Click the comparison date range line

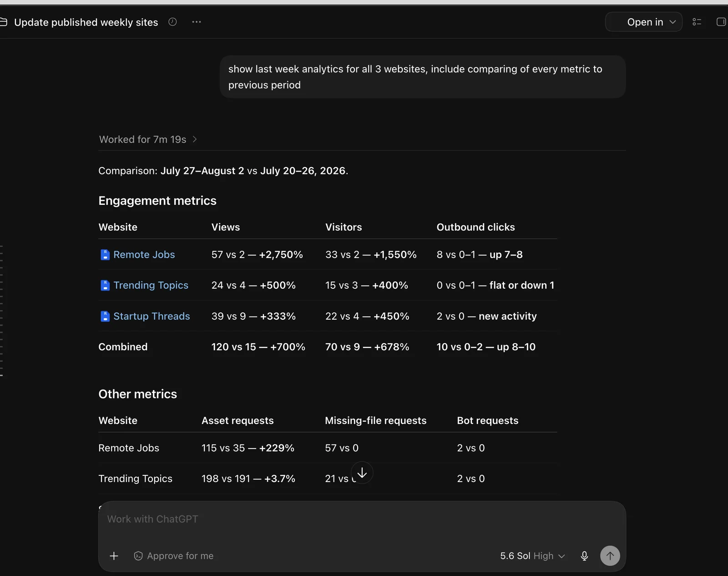click(223, 171)
